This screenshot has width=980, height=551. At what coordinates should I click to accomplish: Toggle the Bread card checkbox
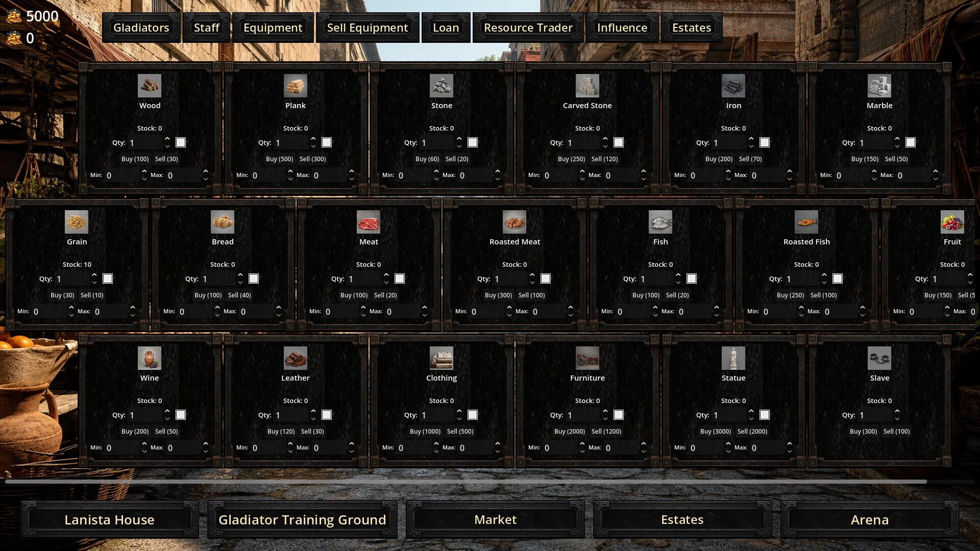coord(254,279)
